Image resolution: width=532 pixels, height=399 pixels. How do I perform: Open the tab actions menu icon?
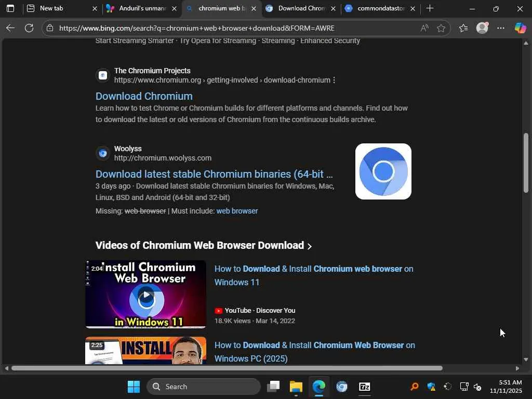pos(10,8)
